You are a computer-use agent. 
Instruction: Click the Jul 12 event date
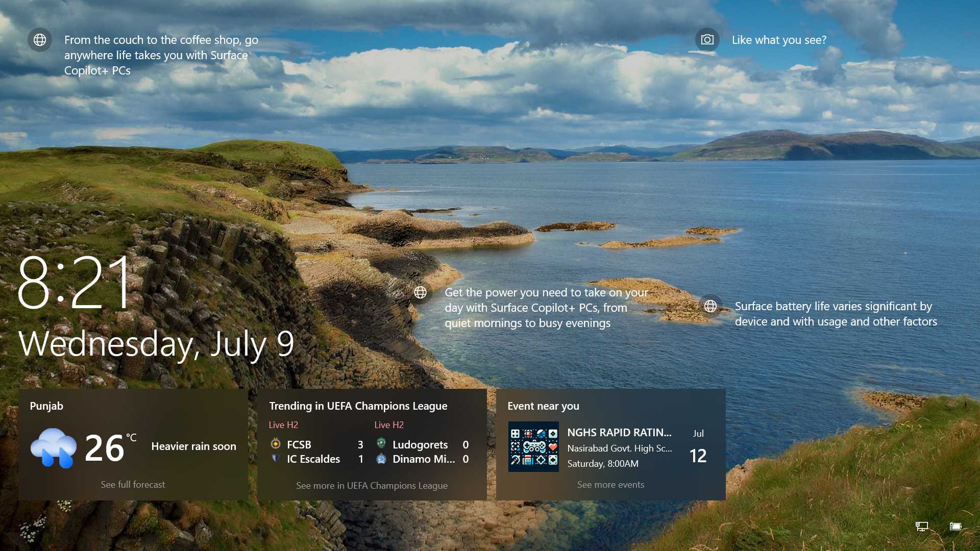[698, 447]
